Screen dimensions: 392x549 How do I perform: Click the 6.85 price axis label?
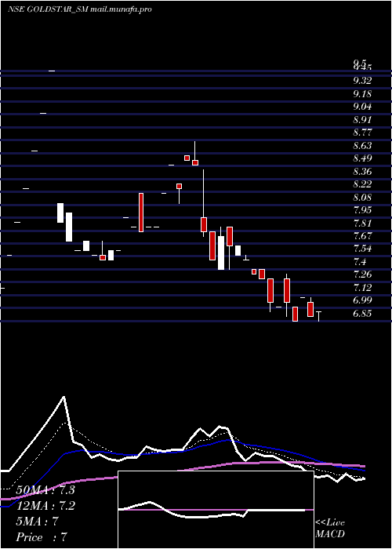(362, 314)
